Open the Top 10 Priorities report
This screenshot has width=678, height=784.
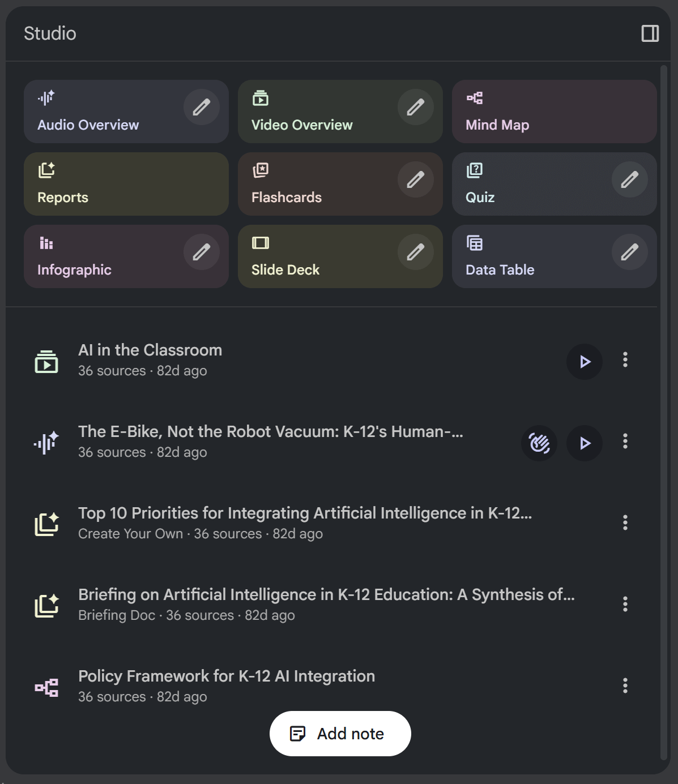point(305,513)
